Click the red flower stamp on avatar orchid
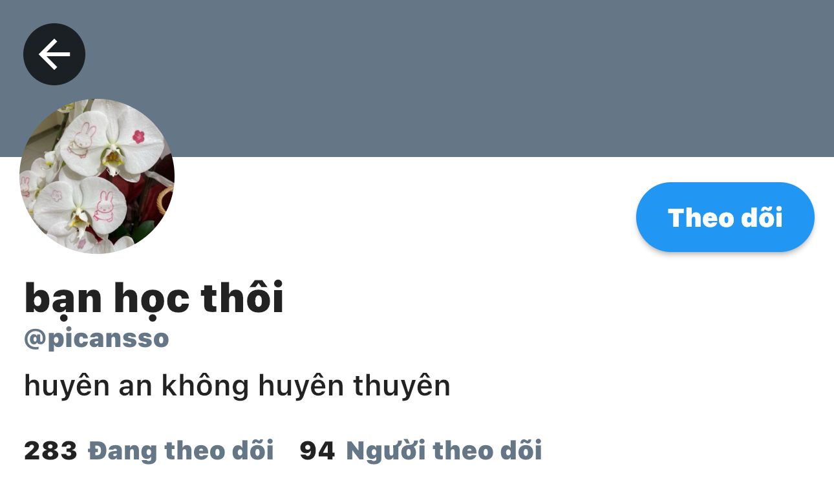This screenshot has height=504, width=834. [x=138, y=136]
